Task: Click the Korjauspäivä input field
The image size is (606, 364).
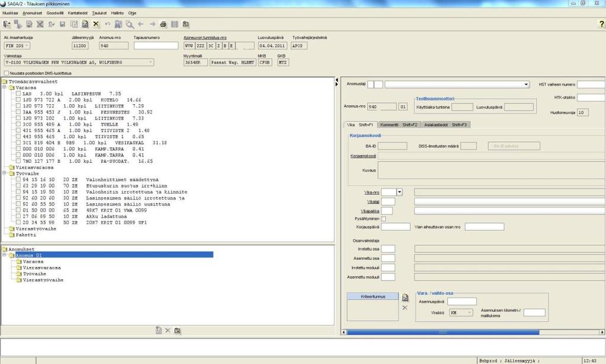Action: (x=396, y=227)
